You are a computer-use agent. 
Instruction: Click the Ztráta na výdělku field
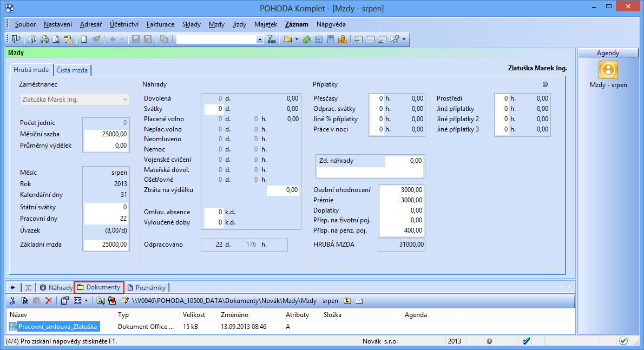click(282, 190)
